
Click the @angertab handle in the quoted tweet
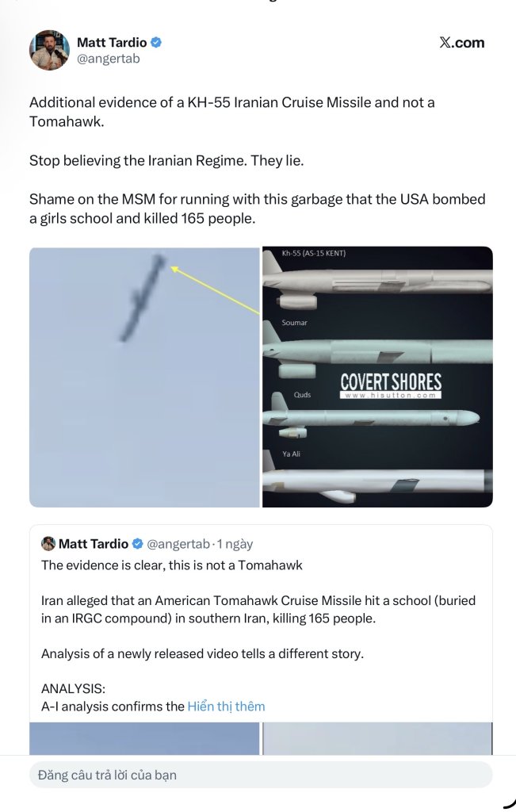pyautogui.click(x=178, y=544)
